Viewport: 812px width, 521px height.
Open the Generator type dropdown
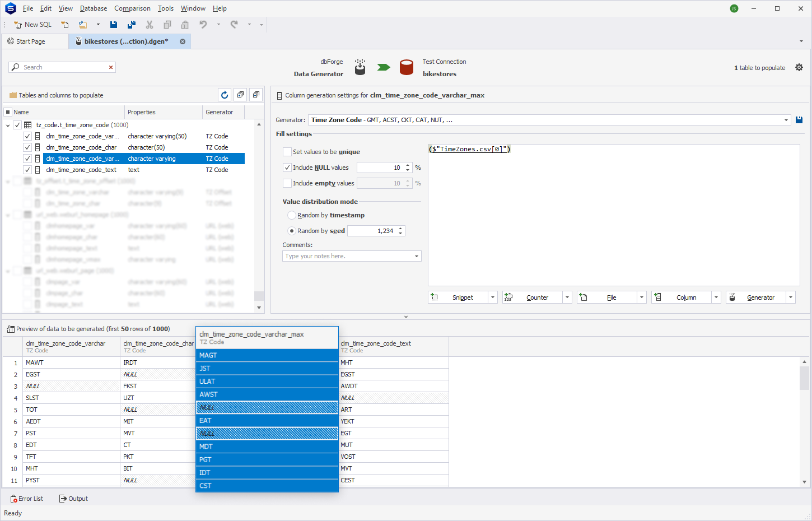[786, 120]
